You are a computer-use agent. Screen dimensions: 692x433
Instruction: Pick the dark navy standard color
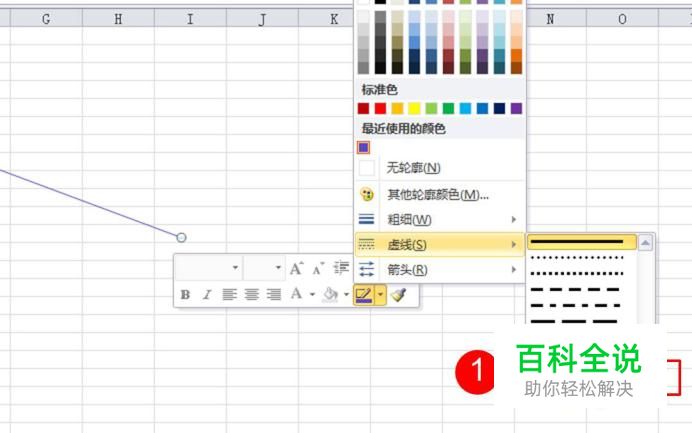[499, 109]
